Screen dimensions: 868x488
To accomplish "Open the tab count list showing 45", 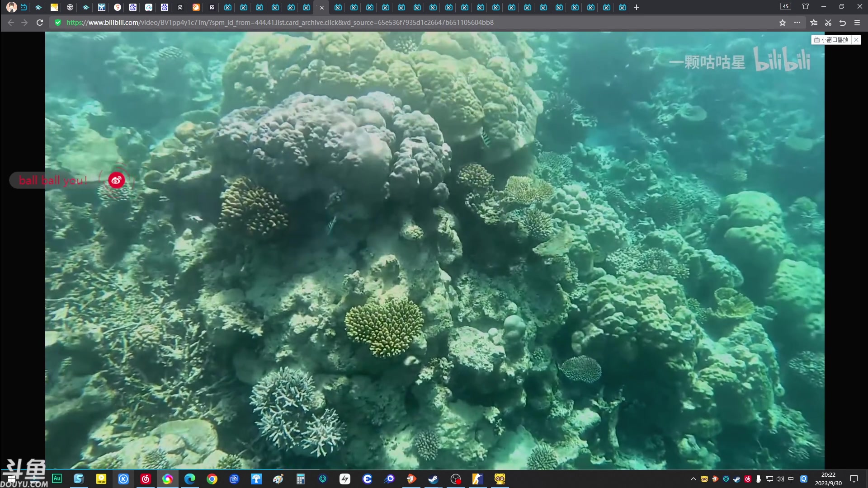I will pyautogui.click(x=786, y=6).
